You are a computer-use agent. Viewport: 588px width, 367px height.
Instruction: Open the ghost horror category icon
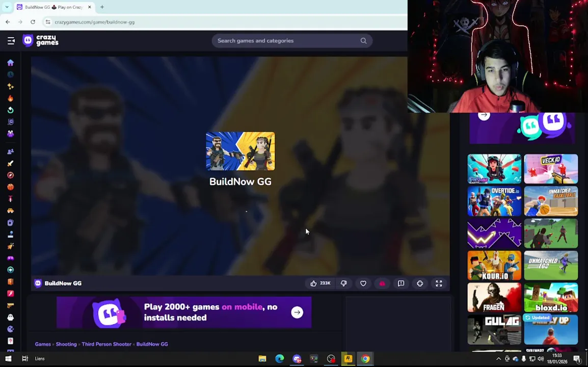[x=11, y=317]
